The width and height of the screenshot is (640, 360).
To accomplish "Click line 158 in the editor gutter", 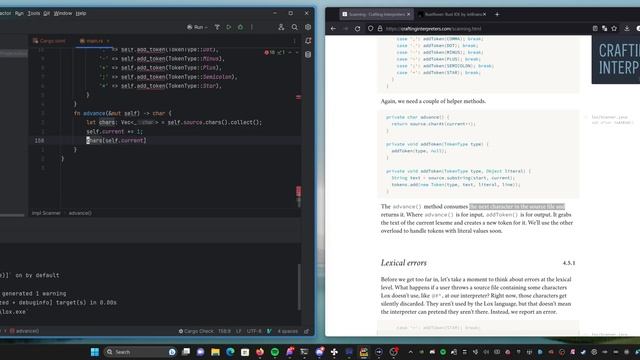I will pos(39,140).
